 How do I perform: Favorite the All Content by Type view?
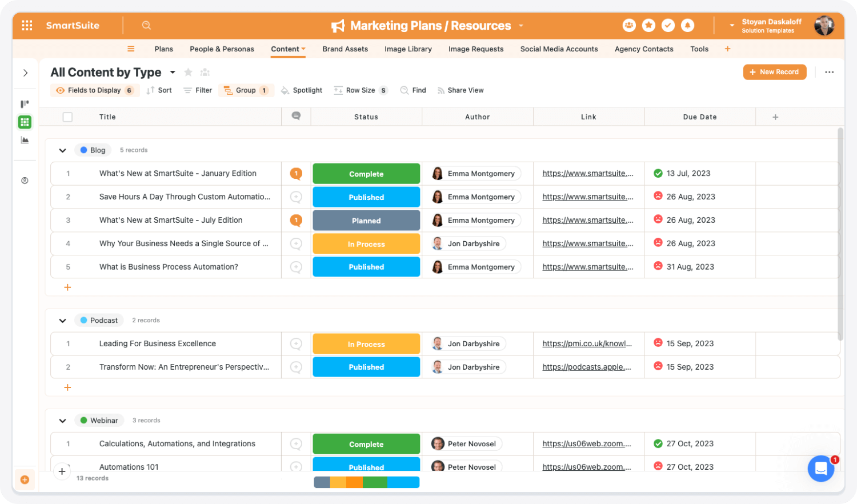point(188,72)
